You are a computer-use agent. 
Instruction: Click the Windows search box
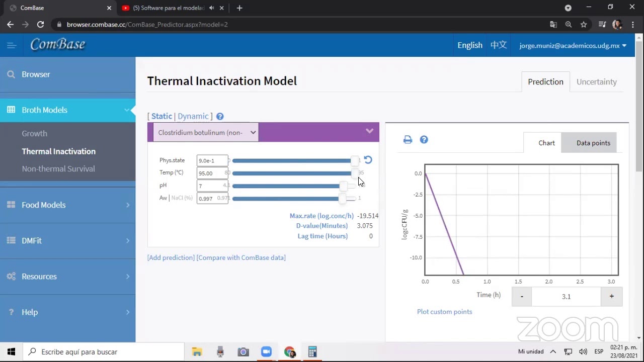click(x=104, y=351)
